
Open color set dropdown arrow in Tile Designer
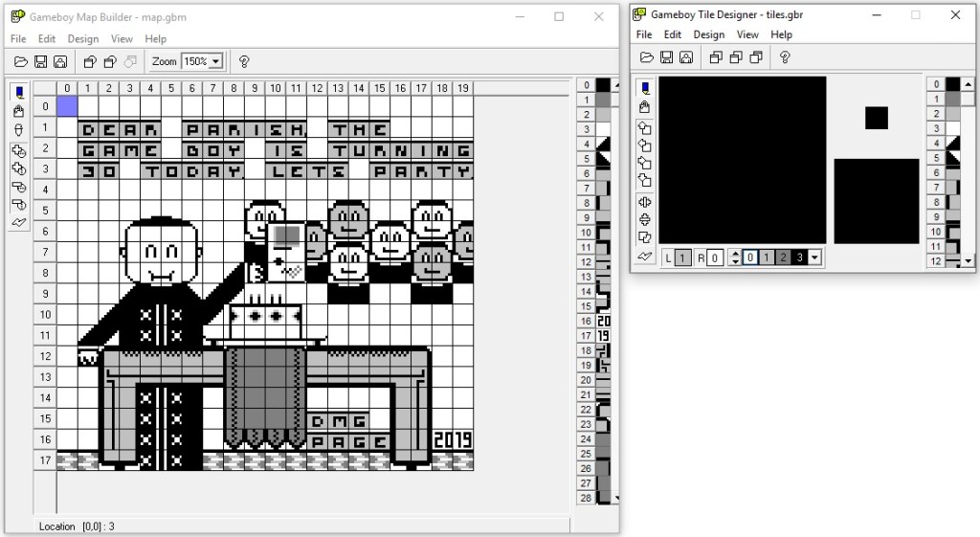coord(814,257)
